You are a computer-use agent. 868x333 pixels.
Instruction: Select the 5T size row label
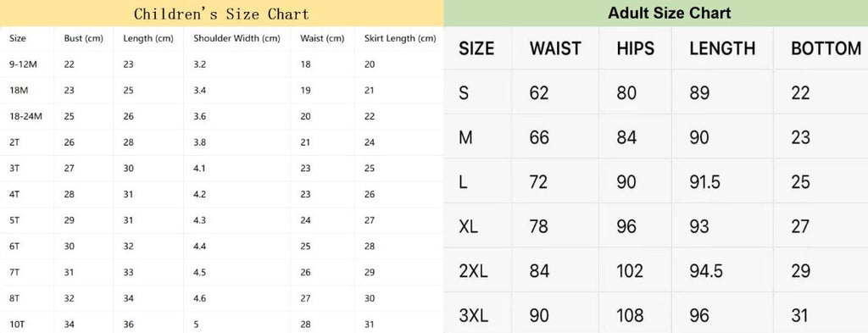[14, 220]
